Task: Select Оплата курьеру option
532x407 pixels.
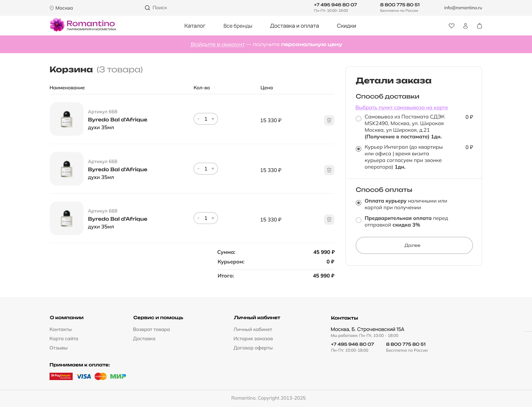Action: pyautogui.click(x=358, y=203)
